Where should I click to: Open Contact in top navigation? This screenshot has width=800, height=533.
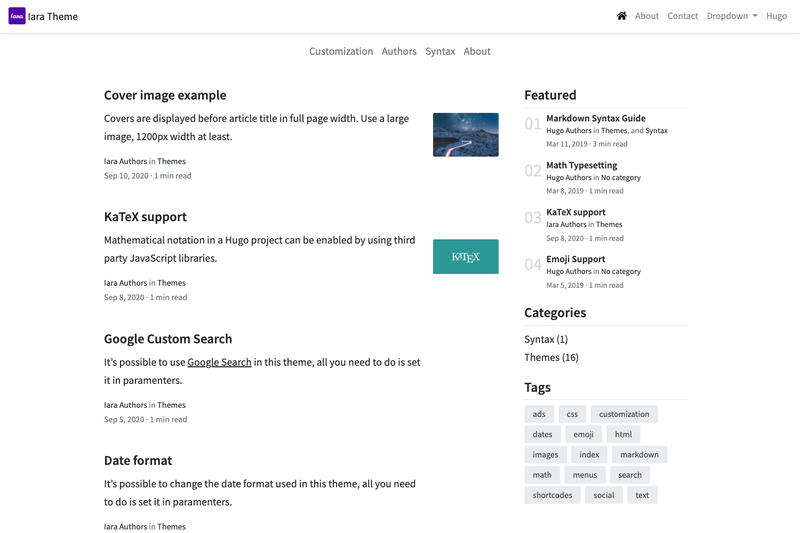682,16
